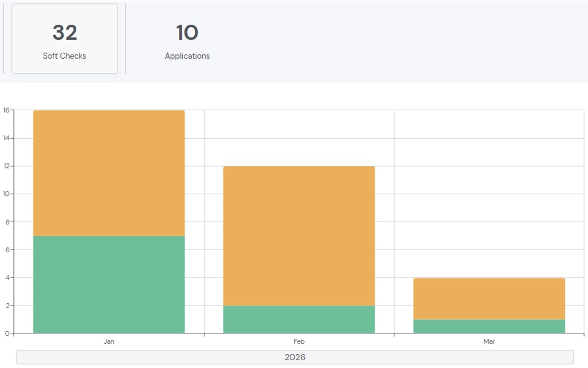The width and height of the screenshot is (588, 368).
Task: Click the 16 label on y-axis
Action: 6,110
